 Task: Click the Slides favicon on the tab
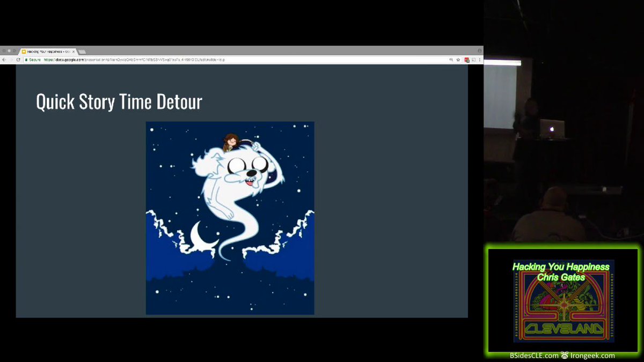click(24, 51)
